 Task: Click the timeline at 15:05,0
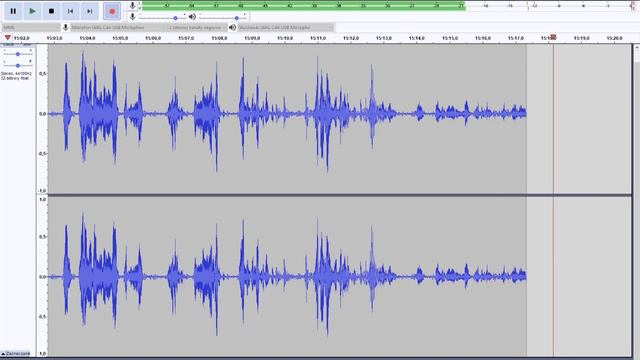120,38
